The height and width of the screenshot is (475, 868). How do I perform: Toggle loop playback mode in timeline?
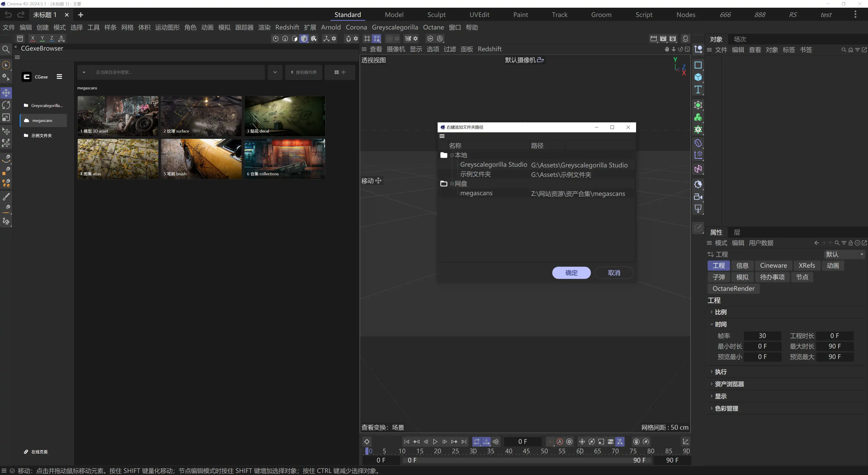(476, 442)
